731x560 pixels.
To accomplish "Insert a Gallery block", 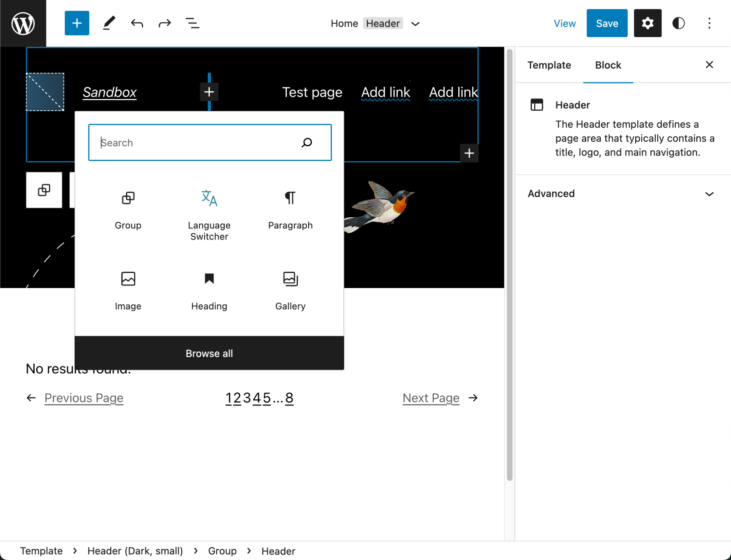I will [290, 291].
